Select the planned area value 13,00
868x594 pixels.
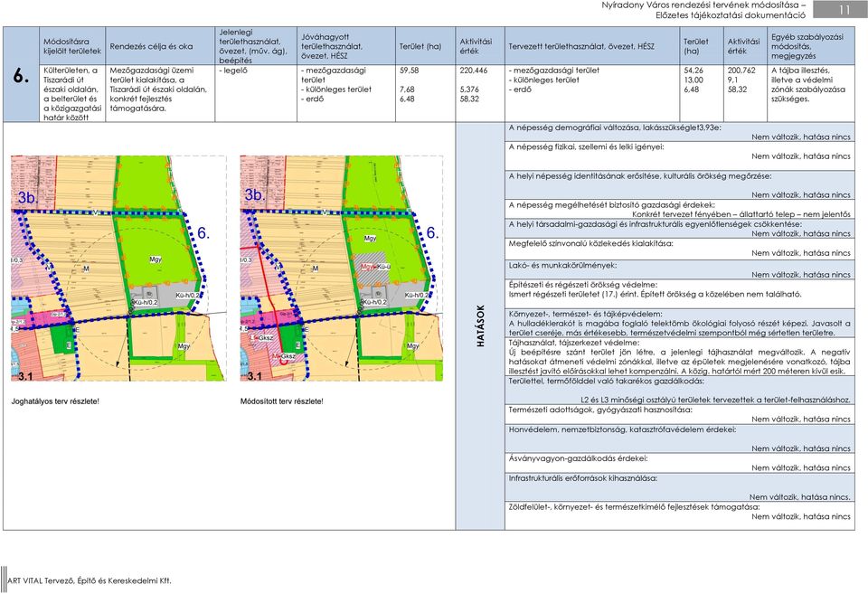tap(693, 80)
